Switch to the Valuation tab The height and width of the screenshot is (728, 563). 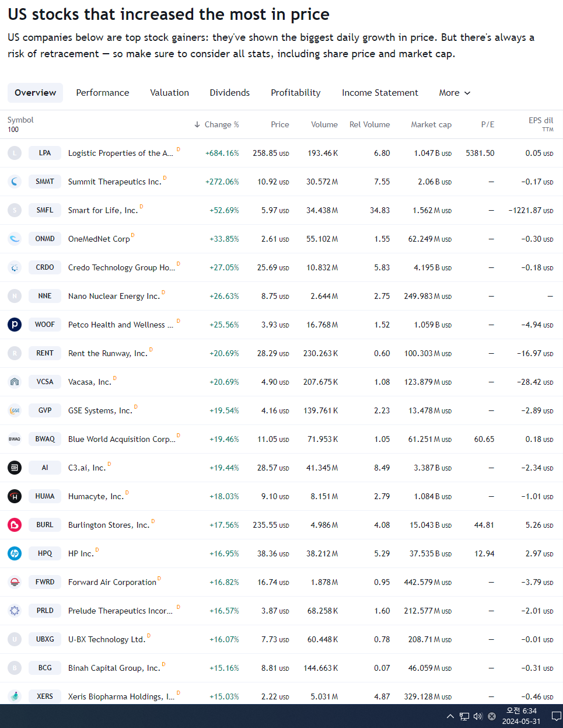(170, 93)
